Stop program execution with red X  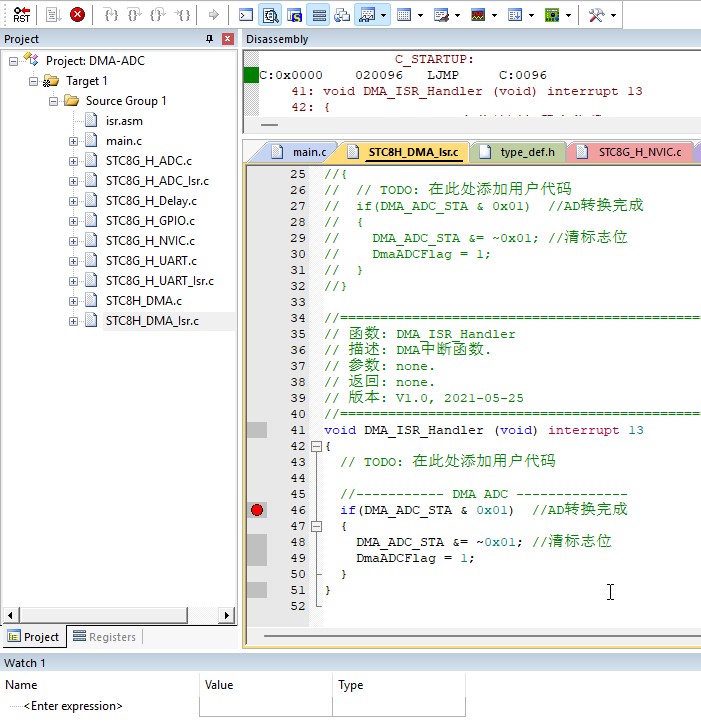[x=77, y=15]
